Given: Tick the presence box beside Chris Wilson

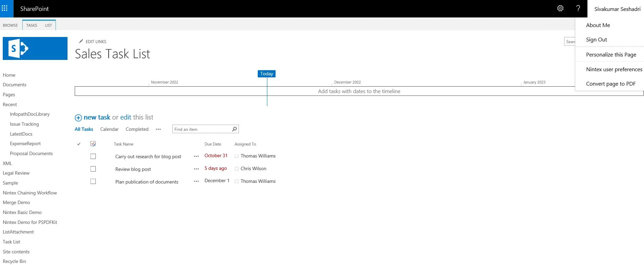Looking at the screenshot, I should pyautogui.click(x=236, y=169).
